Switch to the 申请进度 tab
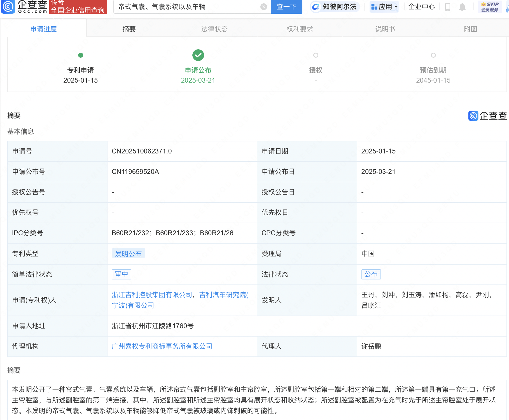509x420 pixels. (43, 29)
